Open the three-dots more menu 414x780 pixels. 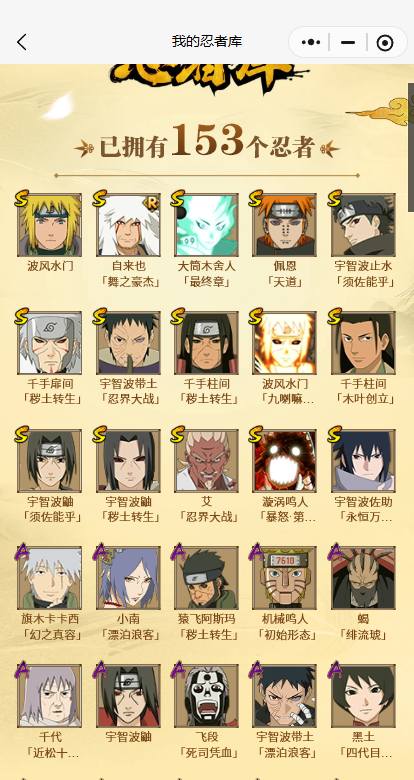click(x=311, y=42)
